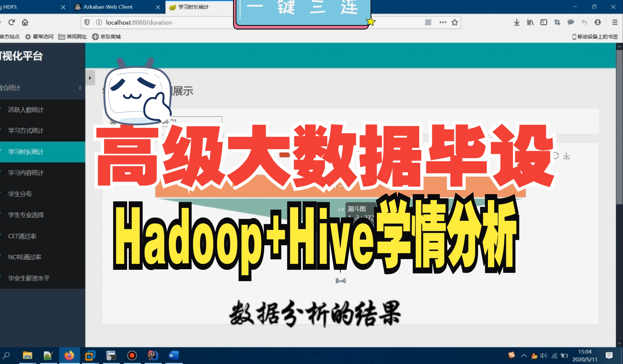Open the tracking protection shield icon
Screen dimensions: 623x364
point(87,22)
